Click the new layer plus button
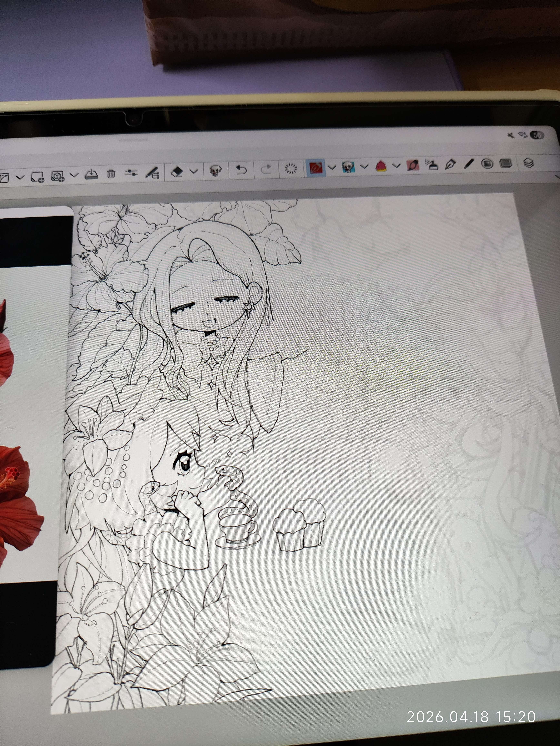Image resolution: width=560 pixels, height=746 pixels. [x=37, y=177]
